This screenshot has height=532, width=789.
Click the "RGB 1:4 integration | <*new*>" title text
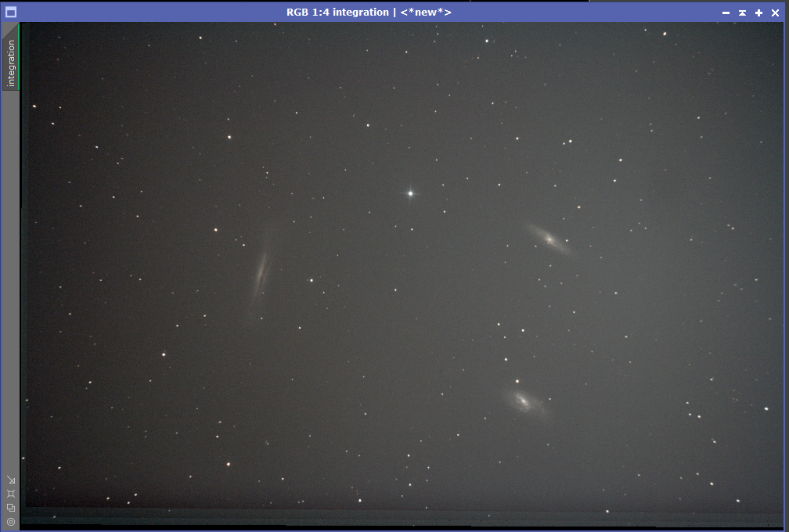pos(369,12)
